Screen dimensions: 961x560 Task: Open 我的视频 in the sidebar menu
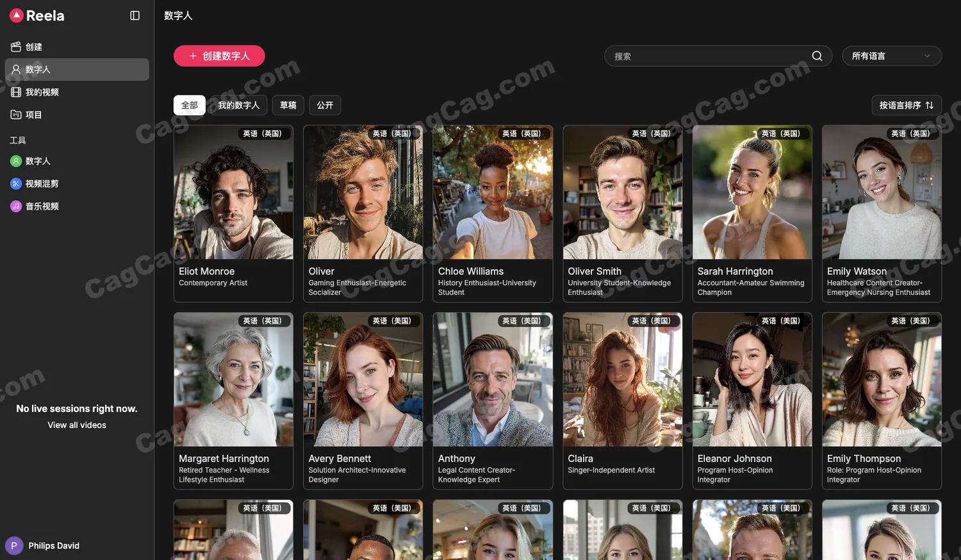point(77,92)
